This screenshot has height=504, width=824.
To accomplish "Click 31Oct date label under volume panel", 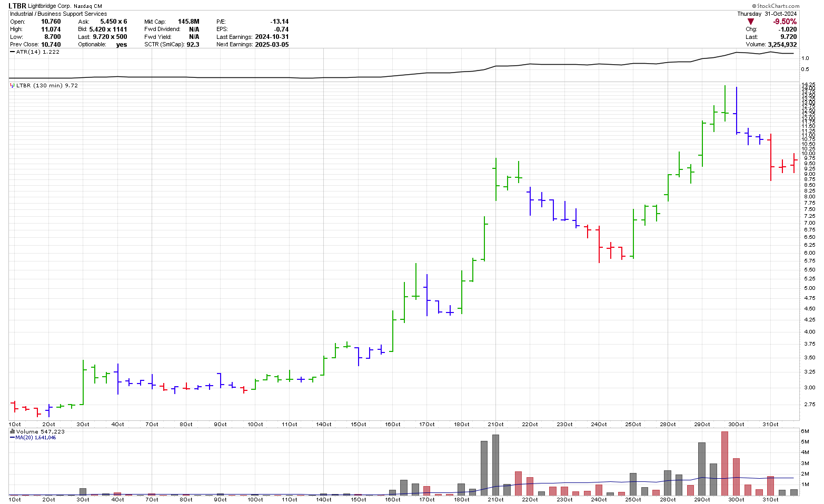I will coord(770,499).
